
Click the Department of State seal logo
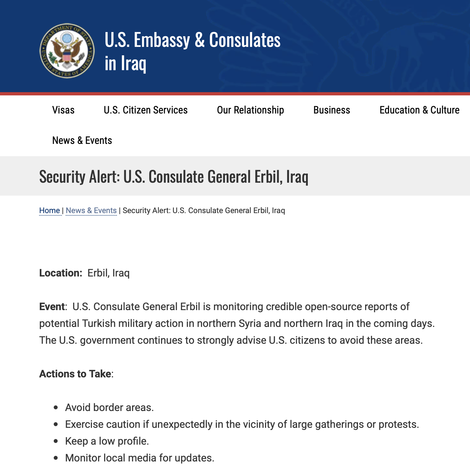point(67,51)
